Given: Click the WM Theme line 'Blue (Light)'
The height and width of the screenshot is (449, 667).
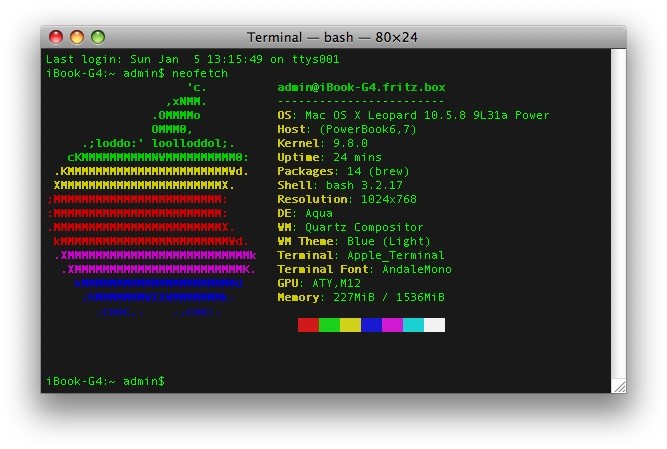Looking at the screenshot, I should click(x=354, y=241).
